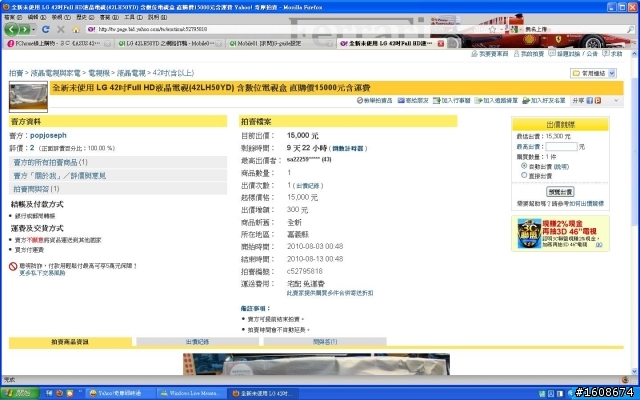Switch to the PChome線上購物 tab

[59, 43]
